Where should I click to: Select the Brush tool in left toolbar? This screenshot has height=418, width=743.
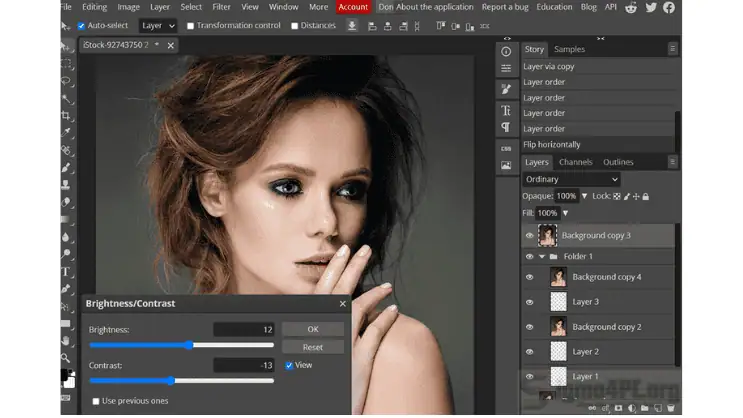pyautogui.click(x=67, y=167)
